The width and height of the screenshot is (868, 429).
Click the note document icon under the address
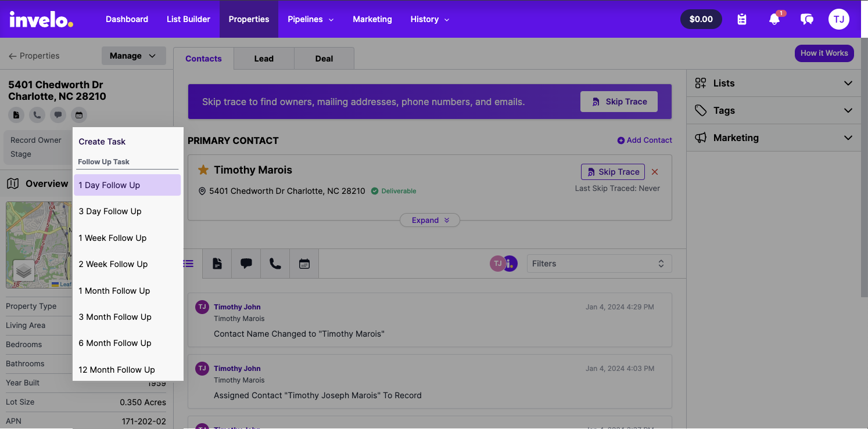click(16, 115)
